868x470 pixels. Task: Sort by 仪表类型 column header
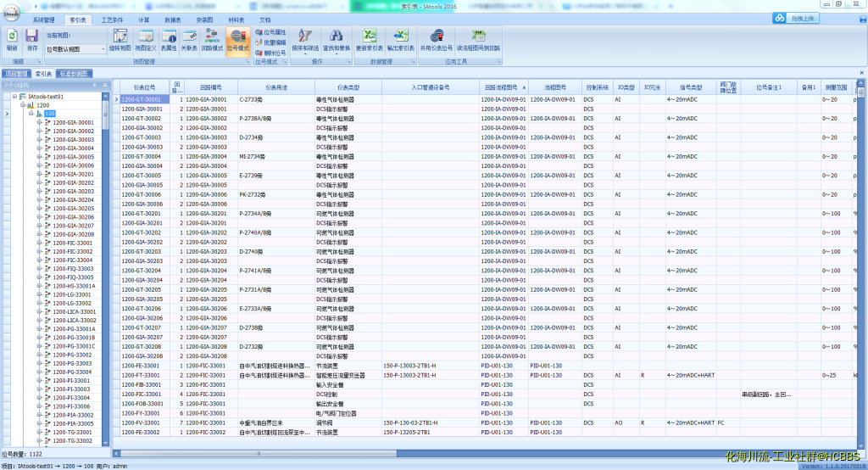tap(348, 87)
